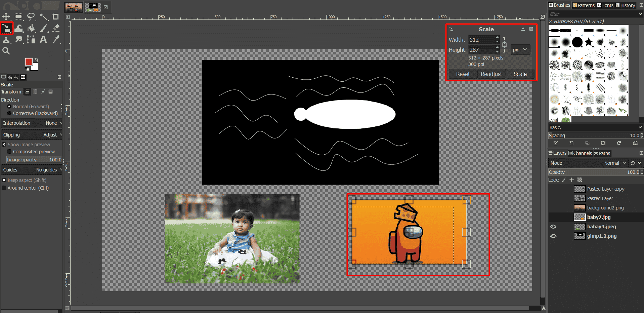Set transform target to Selection
Image resolution: width=644 pixels, height=313 pixels.
pos(35,92)
